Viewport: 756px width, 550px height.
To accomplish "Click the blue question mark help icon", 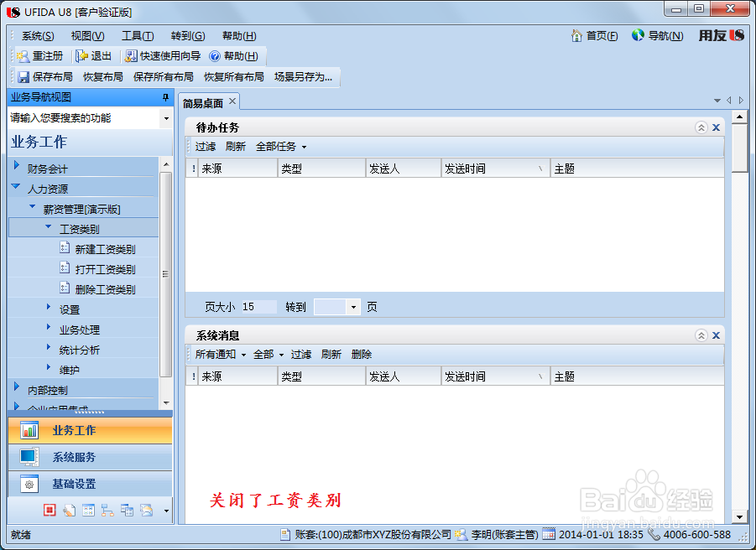I will (x=215, y=56).
